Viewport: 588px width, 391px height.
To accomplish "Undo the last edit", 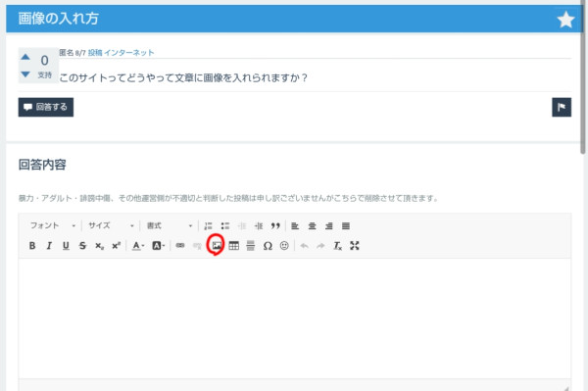I will [x=304, y=246].
